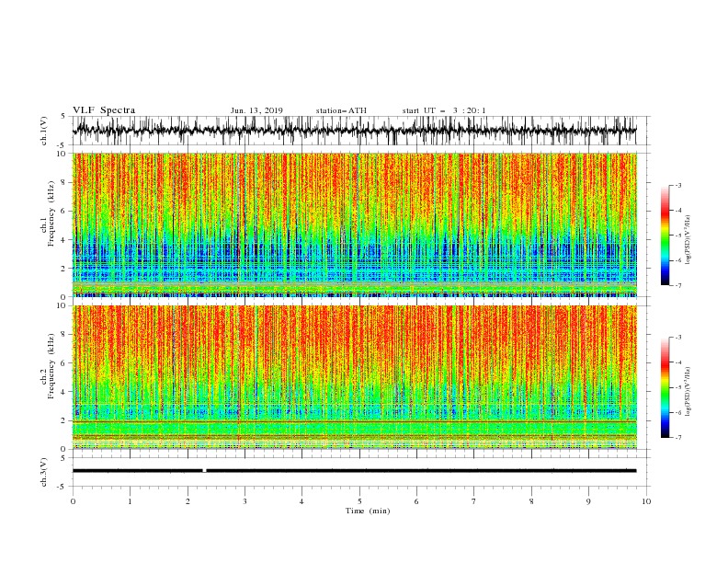Click time axis tick label "1"
This screenshot has height=563, width=728.
[x=130, y=501]
